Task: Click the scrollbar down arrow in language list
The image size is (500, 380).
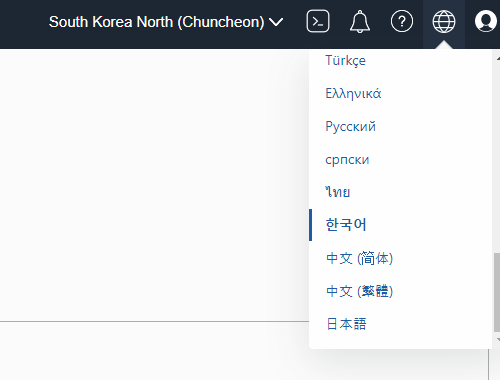Action: (497, 340)
